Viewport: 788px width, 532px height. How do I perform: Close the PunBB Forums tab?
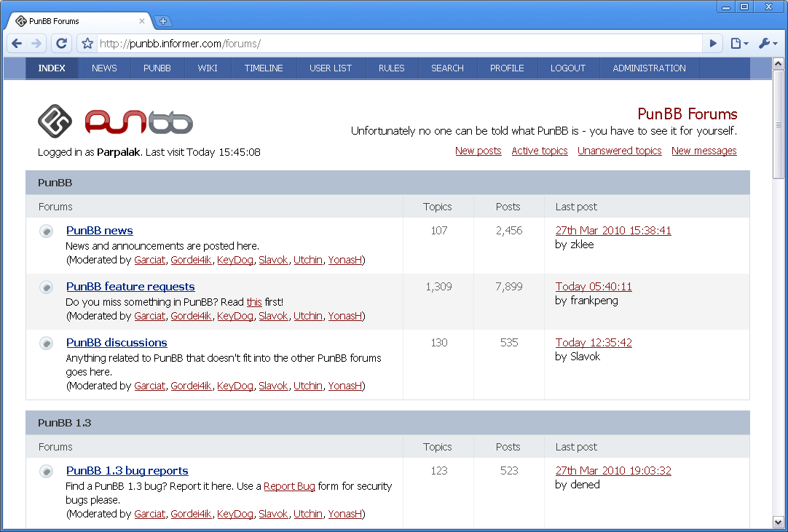(x=142, y=21)
